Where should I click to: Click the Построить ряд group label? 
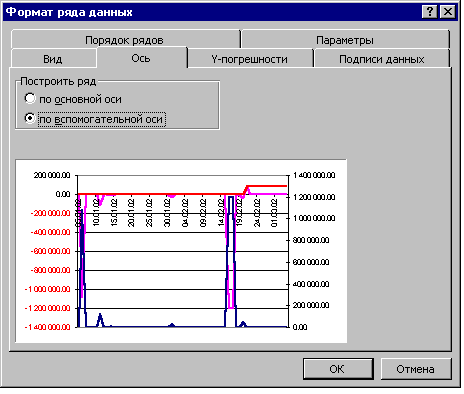(58, 81)
